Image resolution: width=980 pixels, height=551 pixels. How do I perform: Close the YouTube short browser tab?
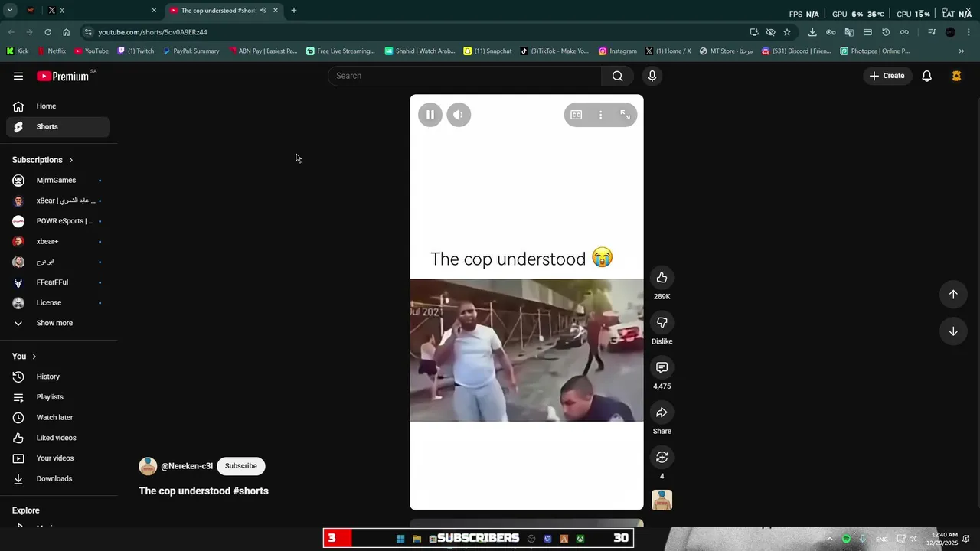pos(276,11)
